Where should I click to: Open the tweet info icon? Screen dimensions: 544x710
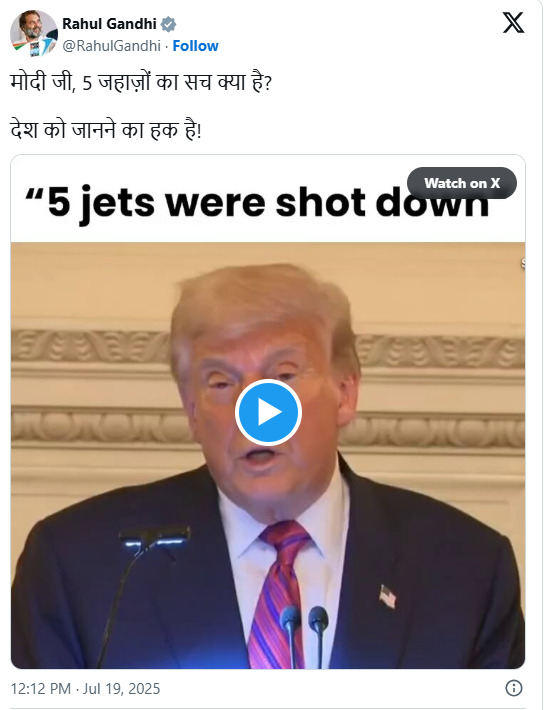point(514,688)
